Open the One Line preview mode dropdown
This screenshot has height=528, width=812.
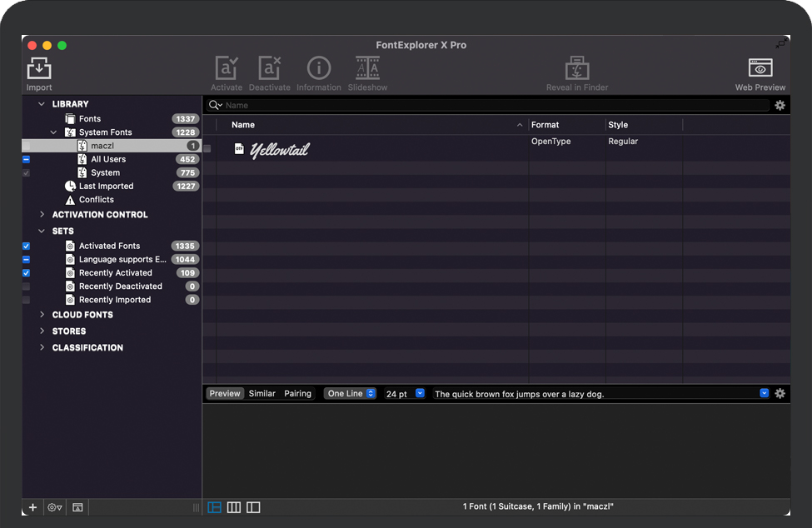point(351,394)
